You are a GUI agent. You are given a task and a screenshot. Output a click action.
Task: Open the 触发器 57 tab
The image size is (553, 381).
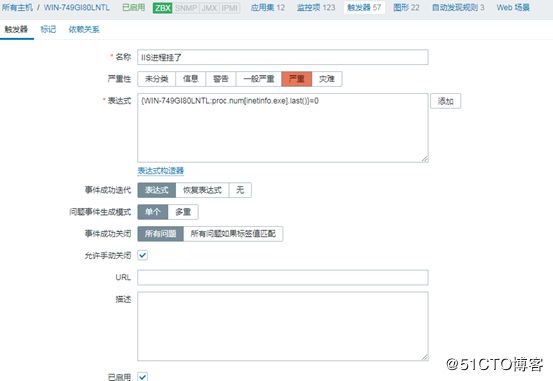364,7
